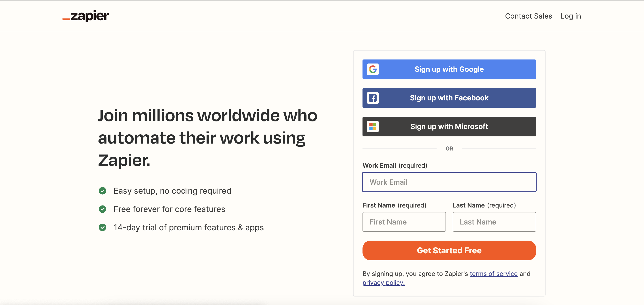The width and height of the screenshot is (644, 305).
Task: Click the Work Email (required) label
Action: tap(395, 165)
